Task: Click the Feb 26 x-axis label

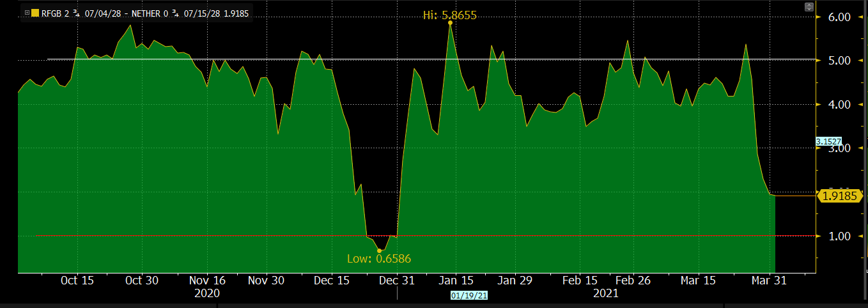Action: [x=634, y=280]
